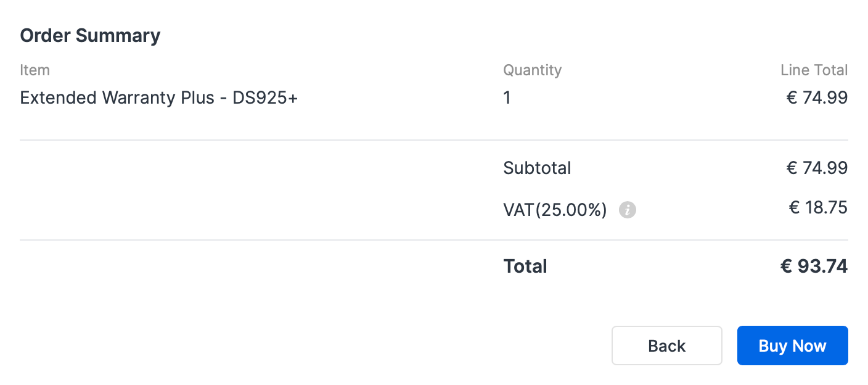Click the Subtotal label
The width and height of the screenshot is (868, 385).
pyautogui.click(x=537, y=168)
